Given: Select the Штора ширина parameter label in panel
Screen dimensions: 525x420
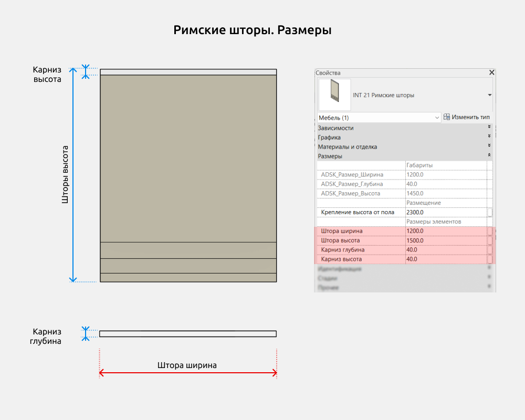Looking at the screenshot, I should tap(342, 231).
